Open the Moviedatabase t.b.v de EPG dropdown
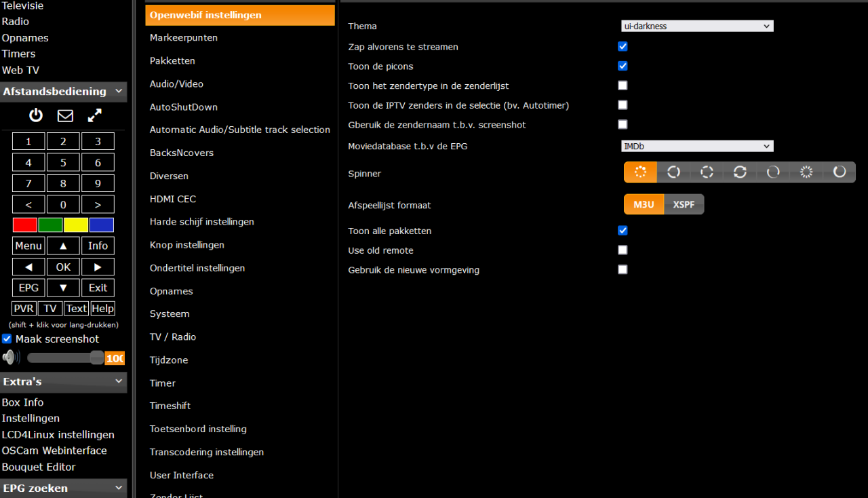This screenshot has height=498, width=868. pos(696,146)
